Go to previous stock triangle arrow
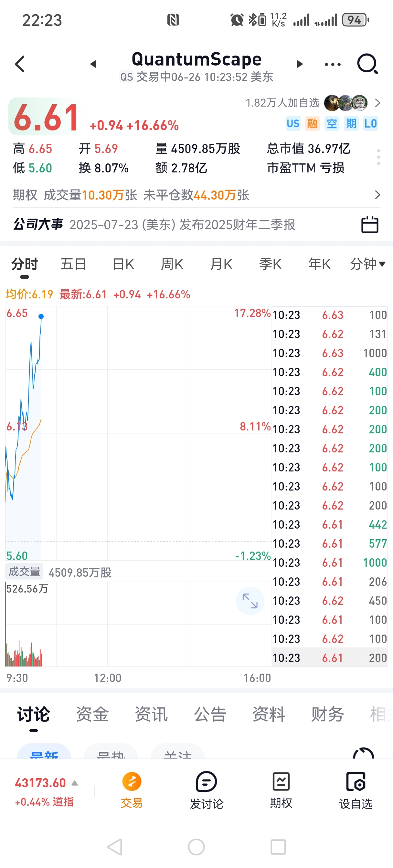This screenshot has height=868, width=393. 93,64
